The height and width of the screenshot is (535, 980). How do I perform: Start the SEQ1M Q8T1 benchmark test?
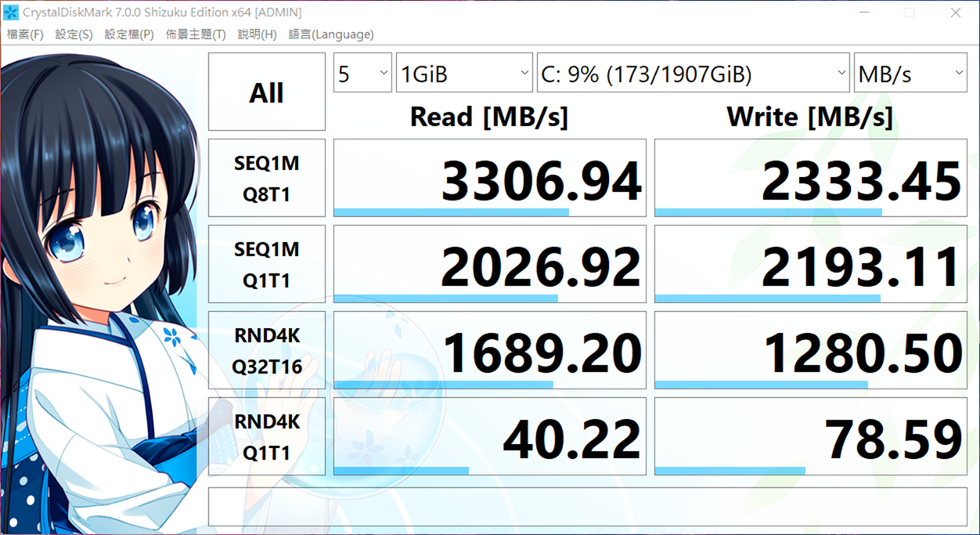click(x=266, y=179)
